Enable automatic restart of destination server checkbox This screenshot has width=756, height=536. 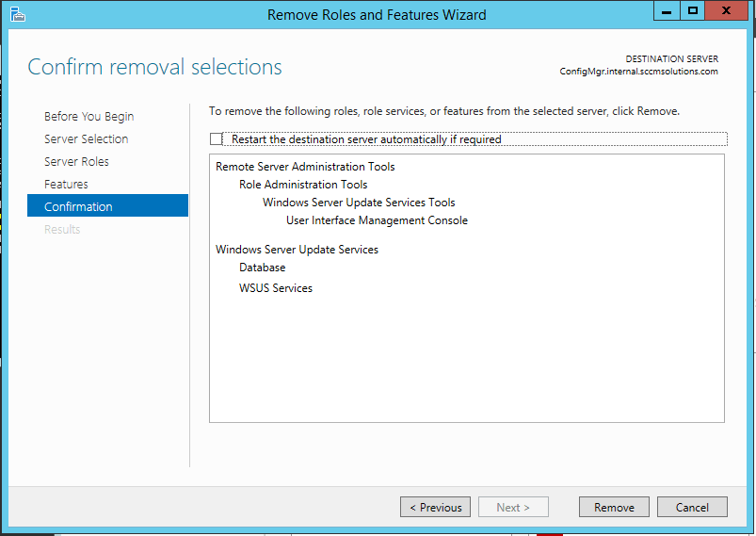pos(217,139)
